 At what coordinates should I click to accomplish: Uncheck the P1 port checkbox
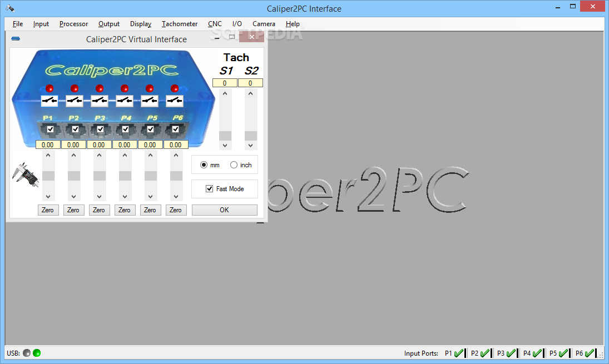tap(50, 129)
